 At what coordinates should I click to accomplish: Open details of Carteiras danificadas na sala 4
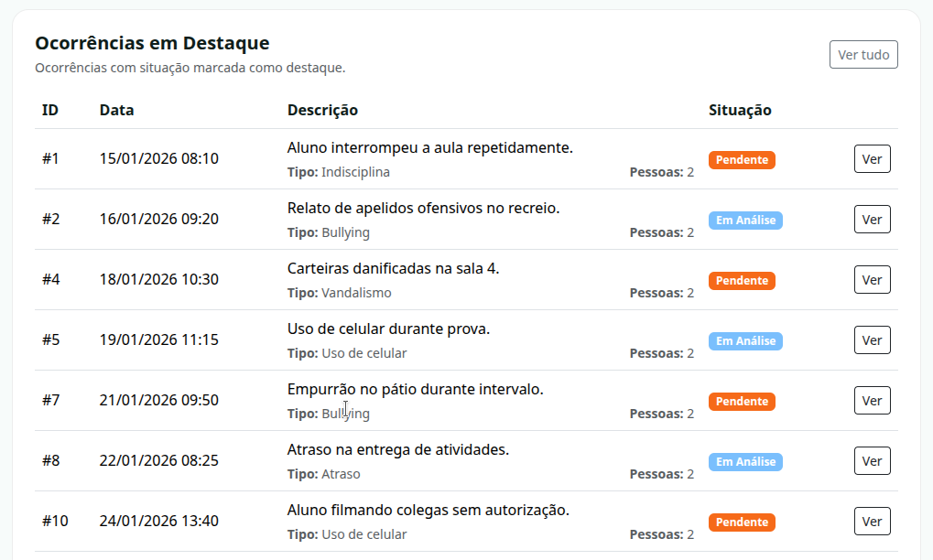[x=871, y=279]
